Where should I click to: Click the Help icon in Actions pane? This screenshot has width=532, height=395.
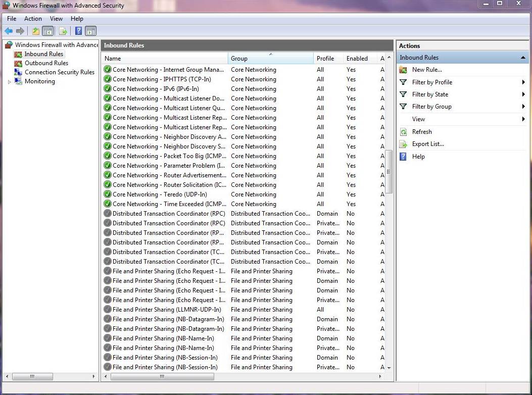[x=403, y=157]
